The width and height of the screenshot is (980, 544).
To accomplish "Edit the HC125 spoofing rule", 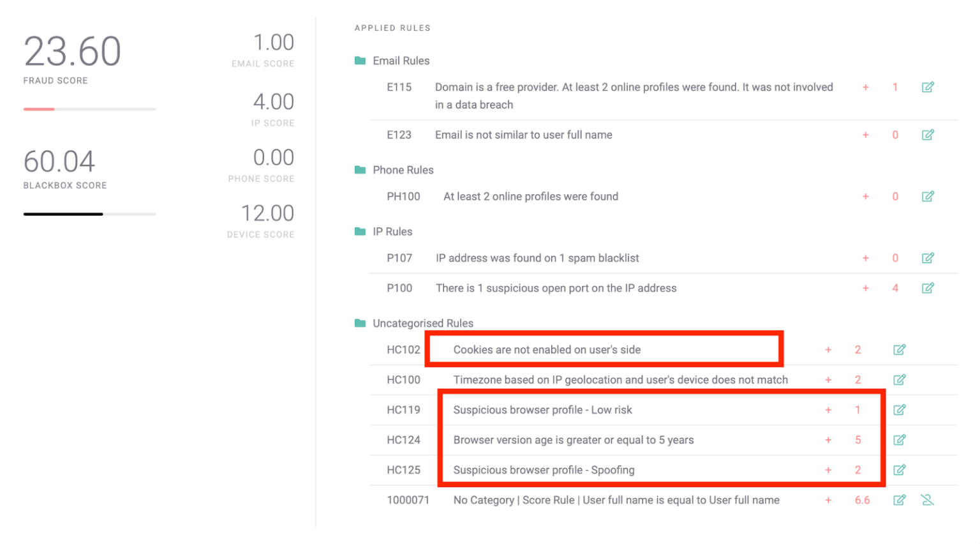I will pos(899,470).
